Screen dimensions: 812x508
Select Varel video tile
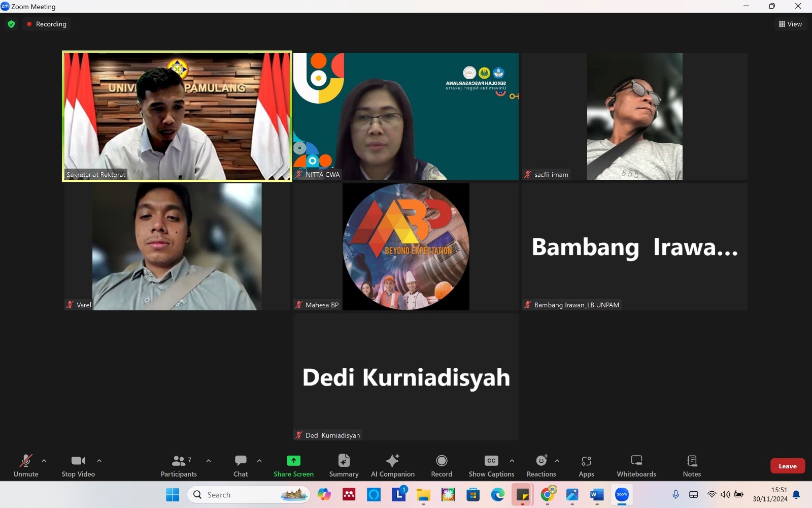(177, 247)
